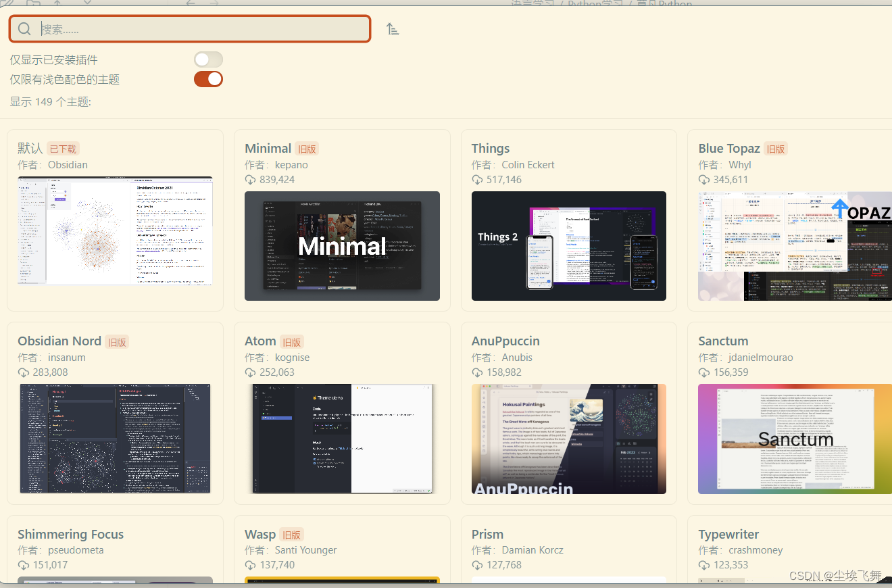Click the author line 作者: Damian Korcz
This screenshot has height=588, width=892.
click(x=518, y=550)
